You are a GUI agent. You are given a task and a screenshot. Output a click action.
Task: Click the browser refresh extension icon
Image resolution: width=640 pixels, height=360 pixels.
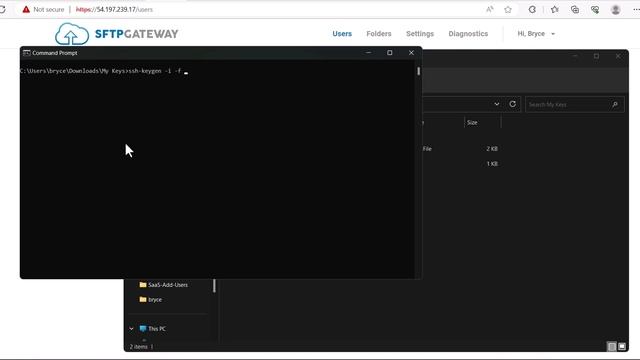(532, 9)
